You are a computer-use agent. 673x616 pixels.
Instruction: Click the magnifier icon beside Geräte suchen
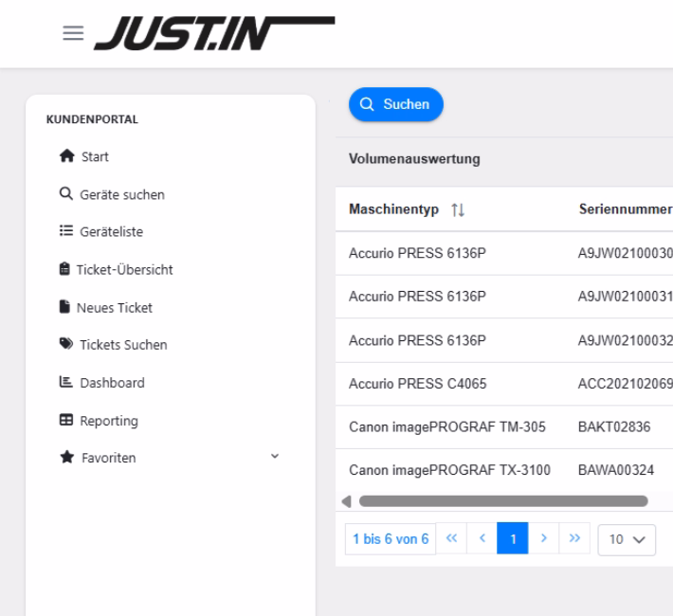pyautogui.click(x=65, y=193)
